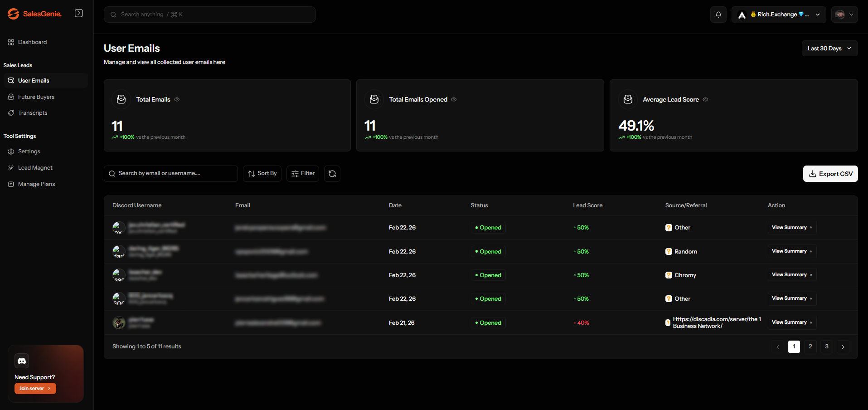868x410 pixels.
Task: Open Settings under Tool Settings
Action: pyautogui.click(x=29, y=151)
